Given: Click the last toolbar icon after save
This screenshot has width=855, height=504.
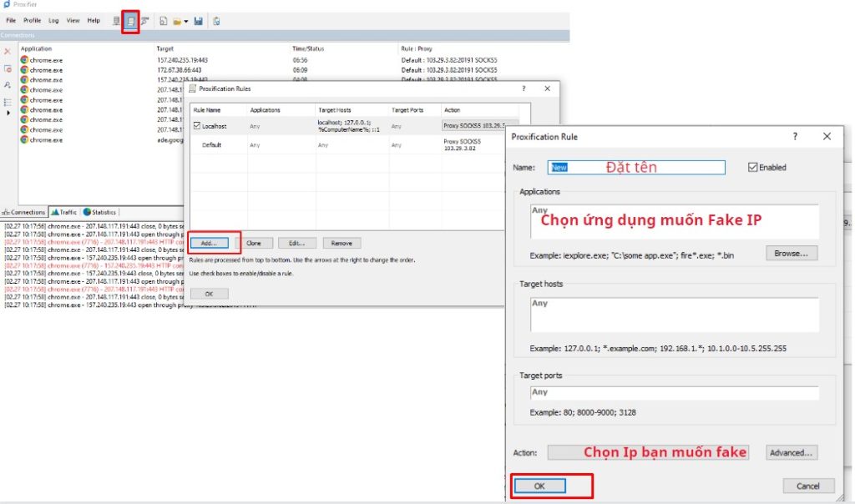Looking at the screenshot, I should coord(216,21).
